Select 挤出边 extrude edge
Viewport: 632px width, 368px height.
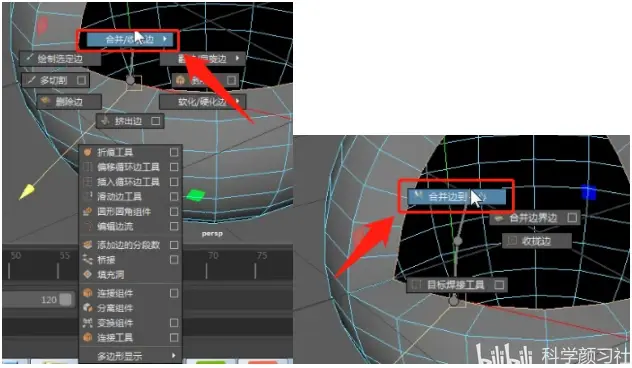coord(130,121)
